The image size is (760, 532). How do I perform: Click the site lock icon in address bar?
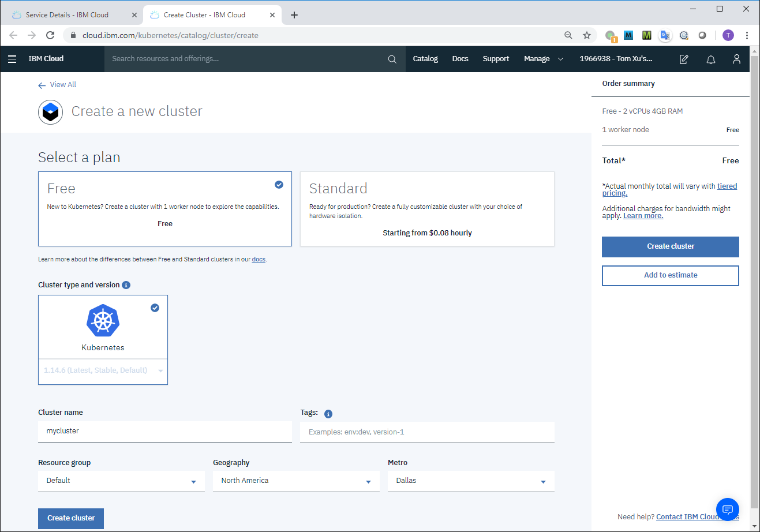(x=73, y=35)
